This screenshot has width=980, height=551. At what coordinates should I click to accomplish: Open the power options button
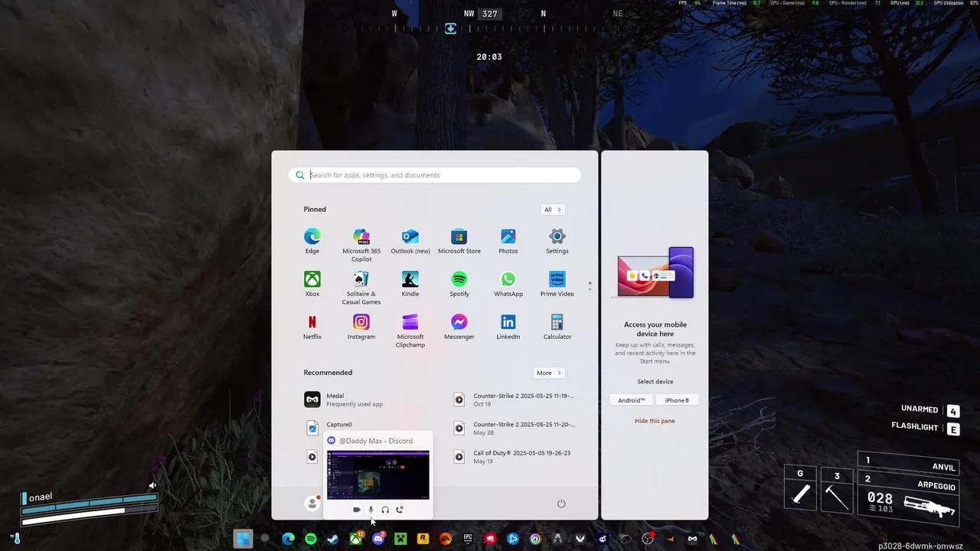point(561,504)
